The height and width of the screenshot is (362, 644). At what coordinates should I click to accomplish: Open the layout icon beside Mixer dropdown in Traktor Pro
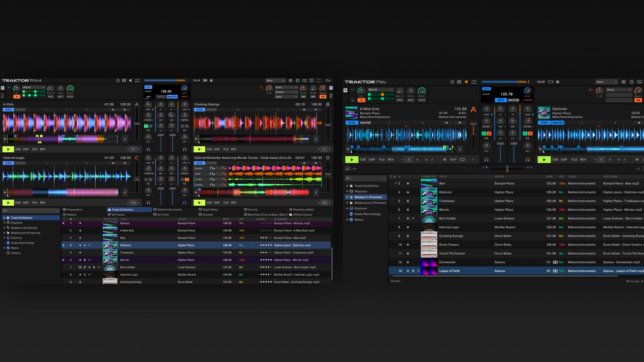coord(291,80)
